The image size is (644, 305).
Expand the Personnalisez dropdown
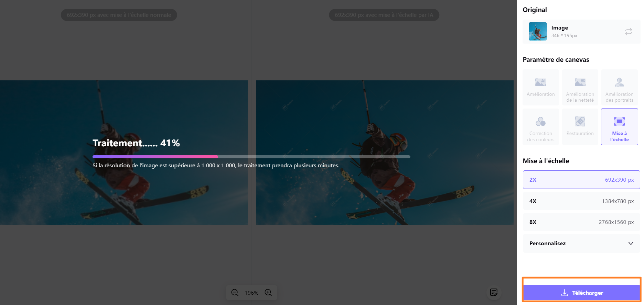581,243
